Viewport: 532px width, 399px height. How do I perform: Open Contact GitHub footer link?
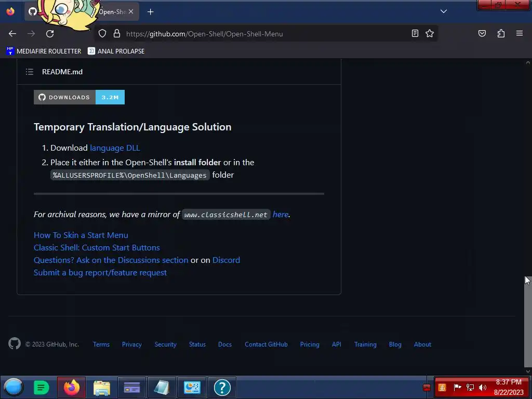click(x=266, y=344)
